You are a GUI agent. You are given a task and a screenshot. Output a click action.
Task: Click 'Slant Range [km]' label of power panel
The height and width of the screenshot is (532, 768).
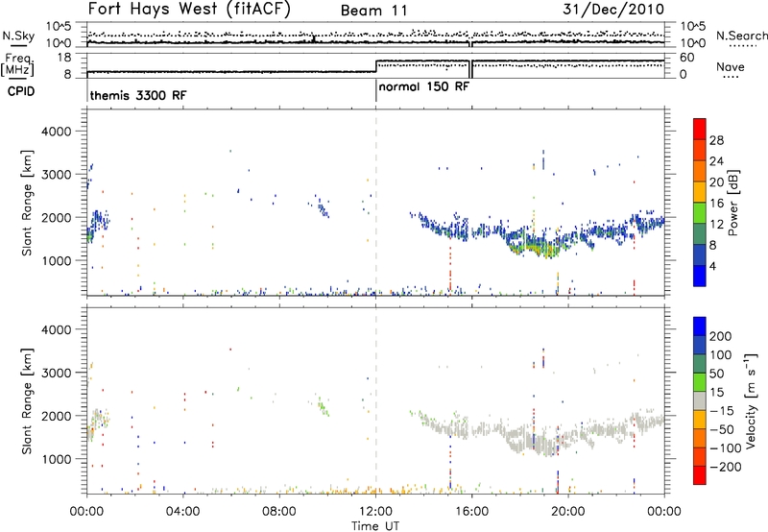pyautogui.click(x=27, y=203)
